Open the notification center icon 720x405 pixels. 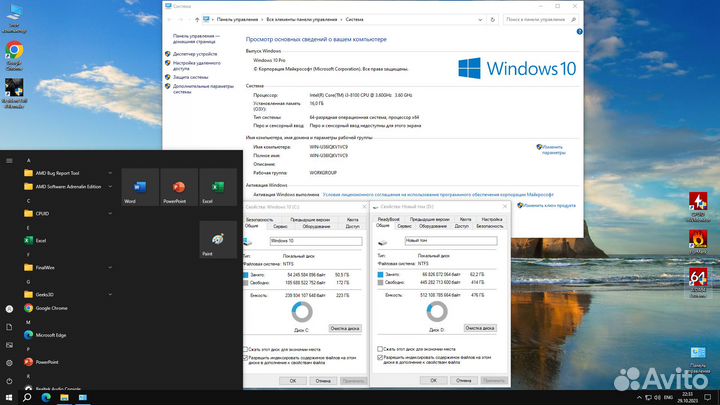(x=708, y=397)
